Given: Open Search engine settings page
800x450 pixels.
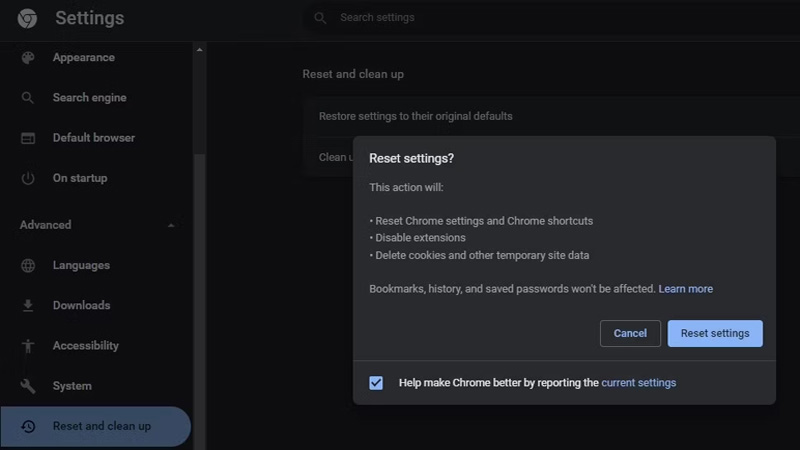Looking at the screenshot, I should (x=90, y=97).
